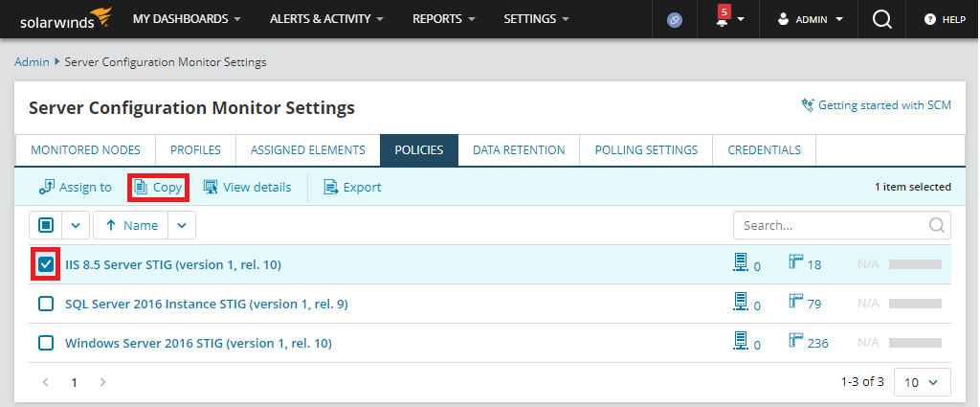Open the search magnifier in the header

pyautogui.click(x=881, y=19)
